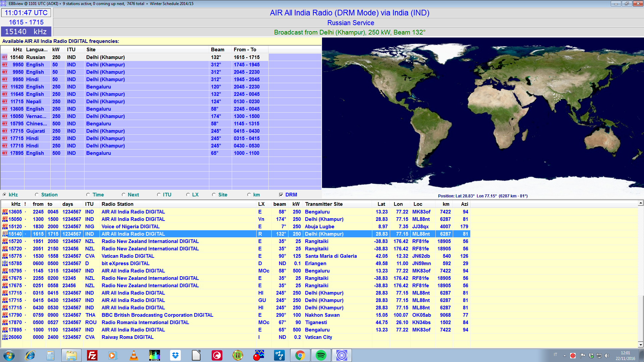Open VLC media player from taskbar
This screenshot has height=362, width=644.
[133, 353]
